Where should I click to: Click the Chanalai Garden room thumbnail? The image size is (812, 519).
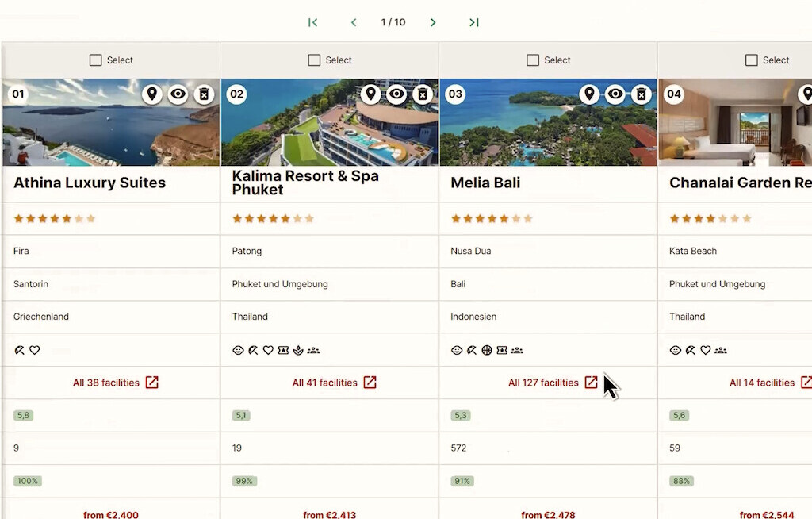(x=735, y=122)
